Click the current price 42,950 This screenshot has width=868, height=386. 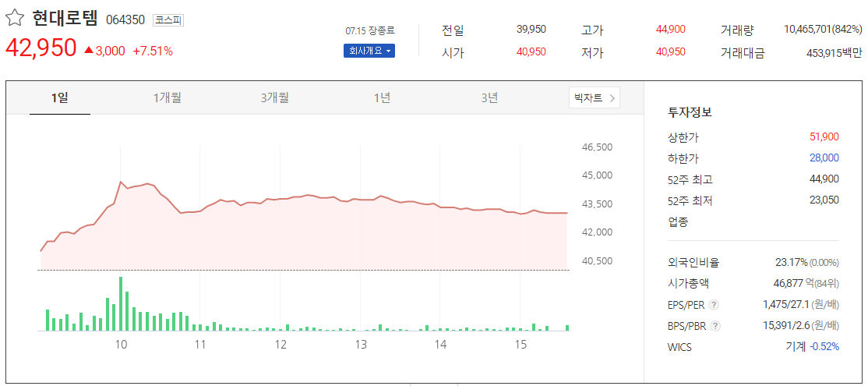click(x=41, y=48)
